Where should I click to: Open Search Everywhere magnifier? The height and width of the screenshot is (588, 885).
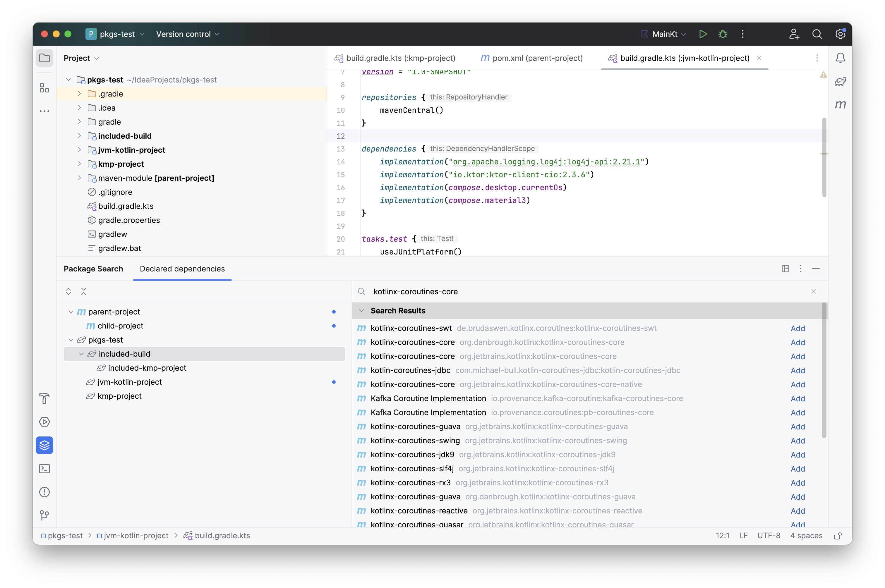click(817, 34)
